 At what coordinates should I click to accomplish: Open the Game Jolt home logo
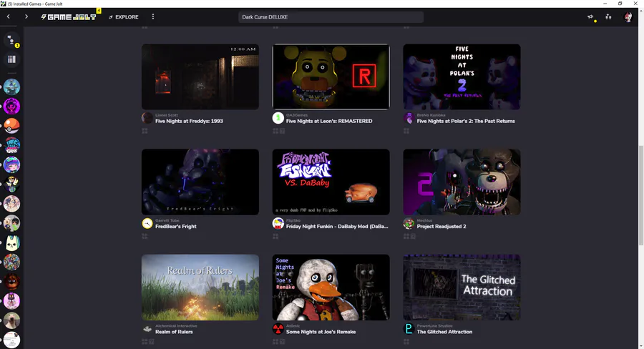(69, 17)
